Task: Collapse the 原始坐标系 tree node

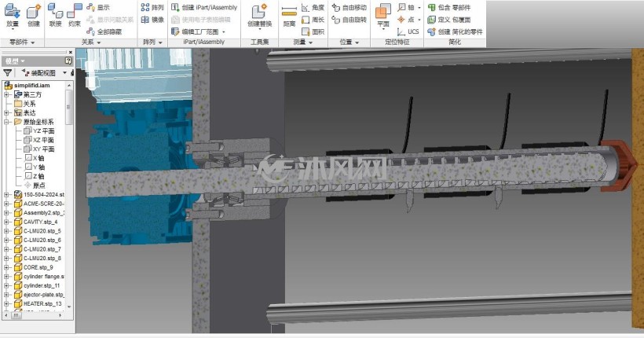Action: 6,122
